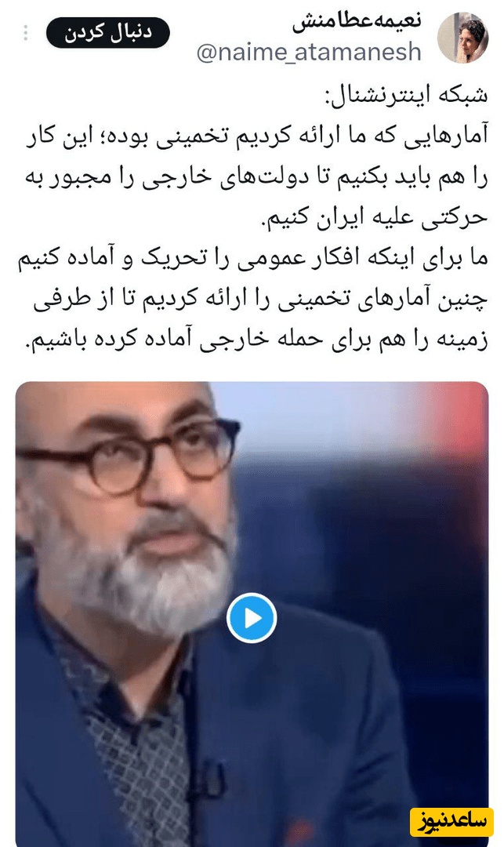Tap the last line about حمله خارجی
Image resolution: width=504 pixels, height=847 pixels.
click(256, 340)
